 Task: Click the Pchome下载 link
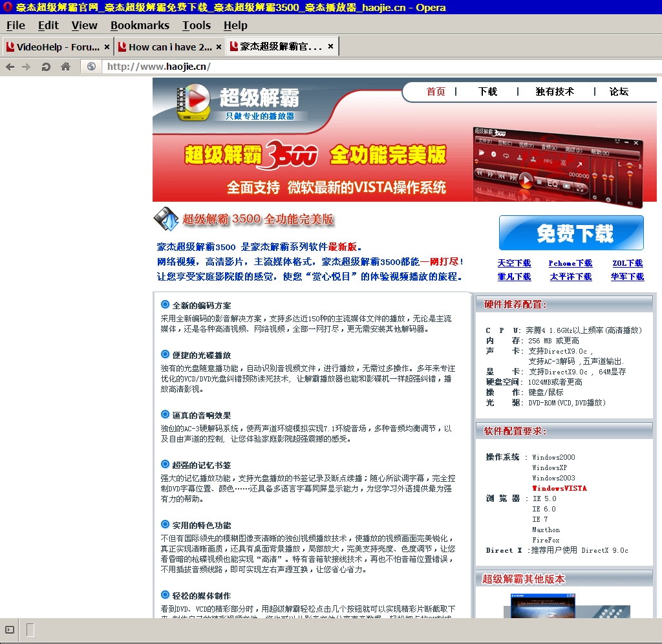point(570,263)
